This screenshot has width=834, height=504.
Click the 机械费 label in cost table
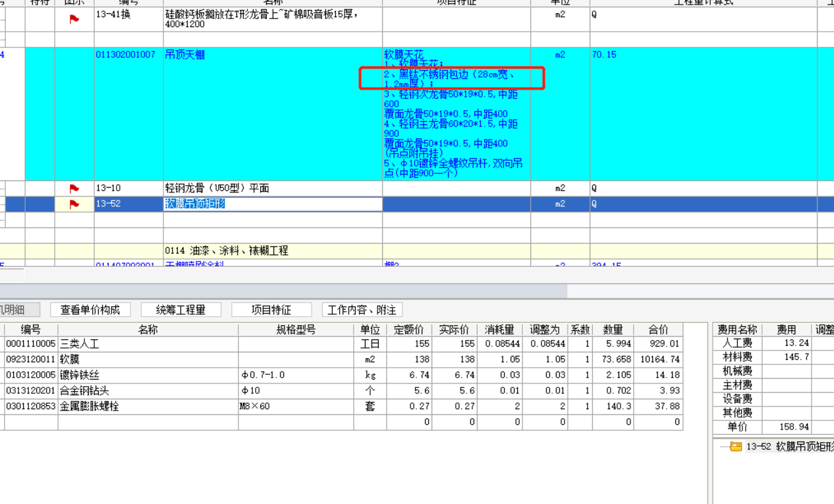point(738,371)
